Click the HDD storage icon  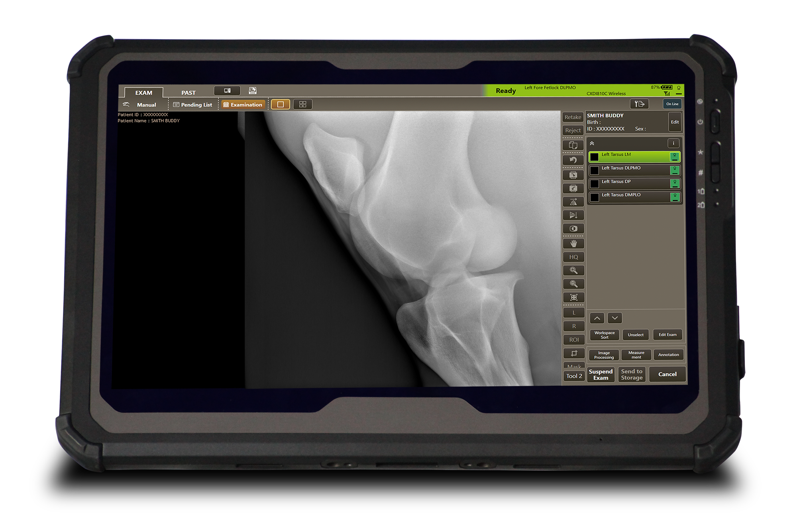coord(253,90)
